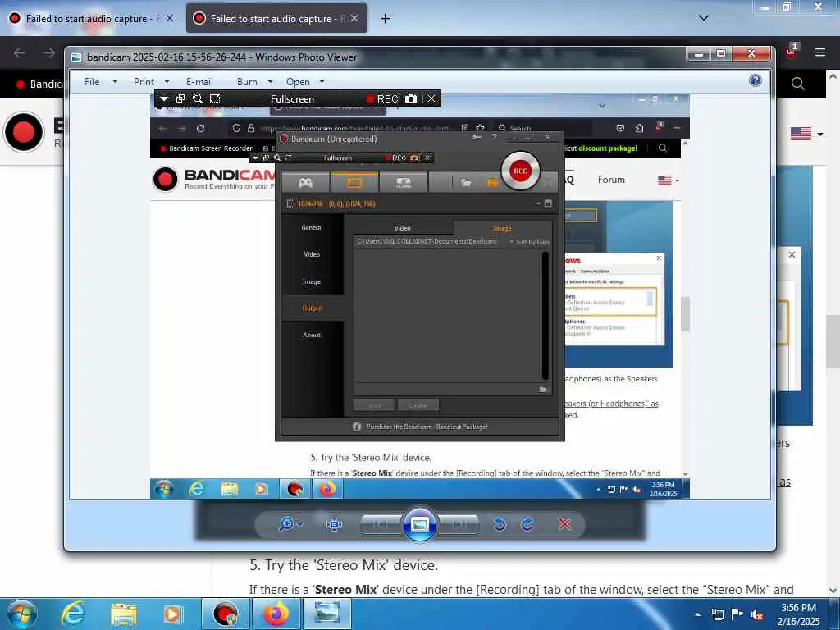The height and width of the screenshot is (630, 840).
Task: Open the clock showing 3:56 PM
Action: pyautogui.click(x=798, y=614)
